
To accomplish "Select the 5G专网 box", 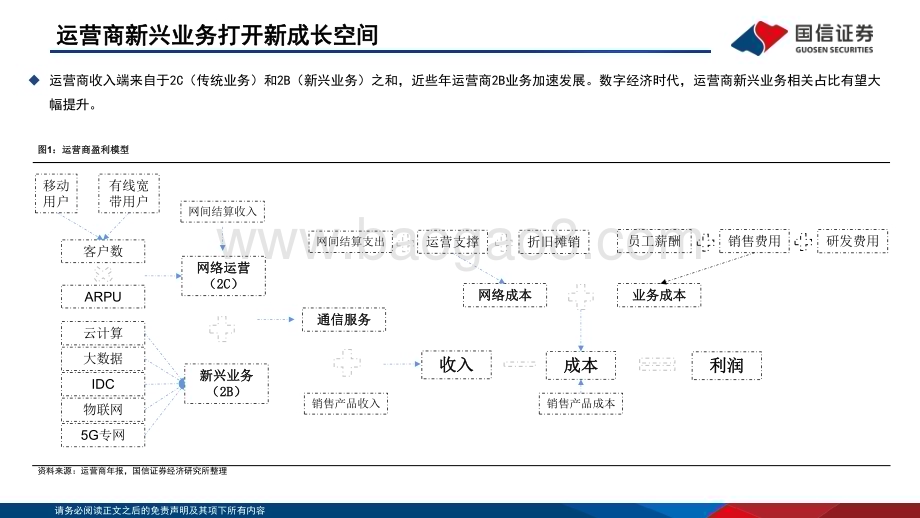I will 103,435.
